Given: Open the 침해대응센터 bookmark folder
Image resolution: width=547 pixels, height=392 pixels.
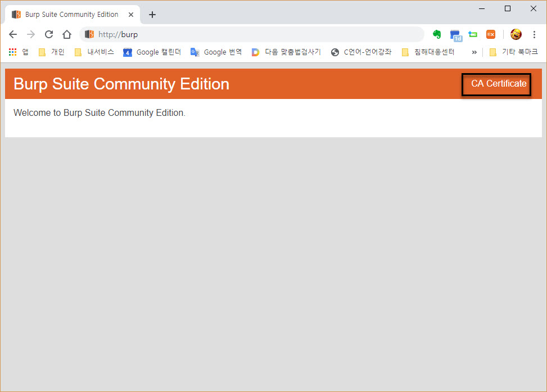Looking at the screenshot, I should coord(428,52).
